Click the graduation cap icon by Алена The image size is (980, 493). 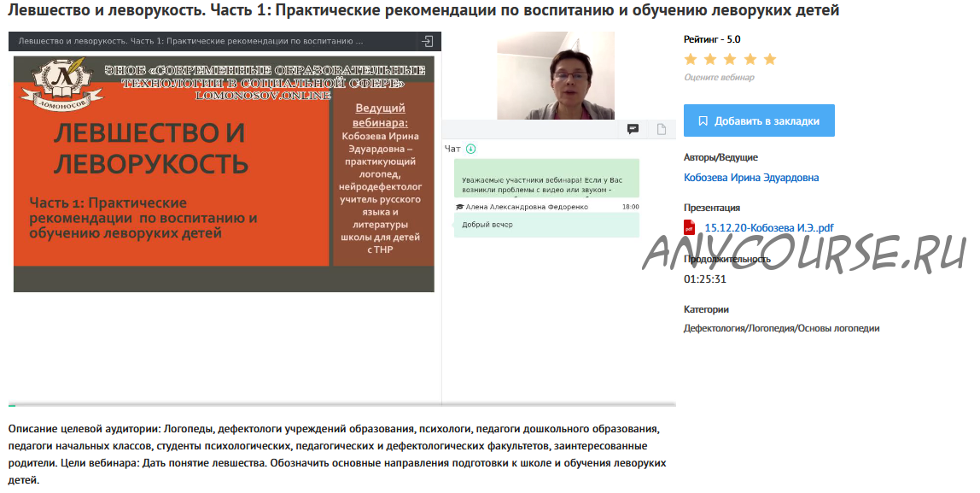point(459,207)
